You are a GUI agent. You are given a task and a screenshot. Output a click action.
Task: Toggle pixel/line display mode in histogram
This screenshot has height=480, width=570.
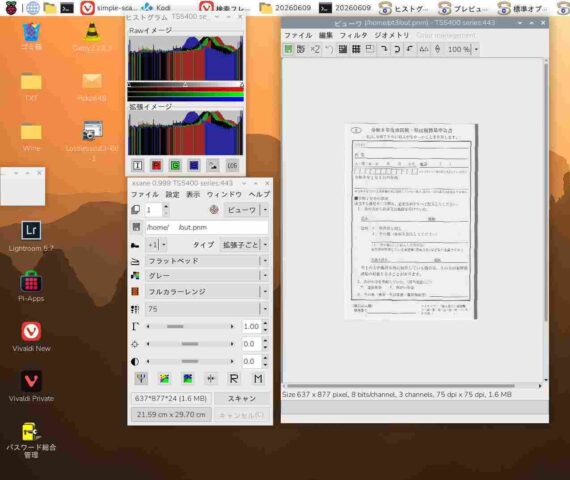coord(213,166)
